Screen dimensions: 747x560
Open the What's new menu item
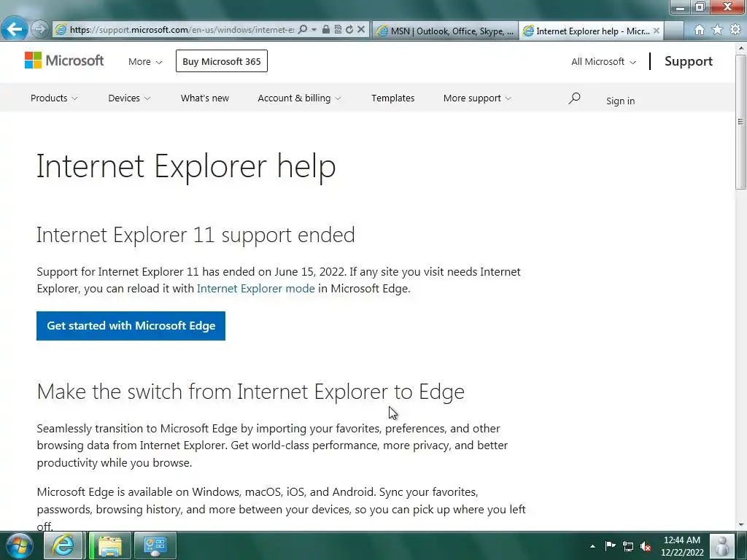[x=205, y=98]
